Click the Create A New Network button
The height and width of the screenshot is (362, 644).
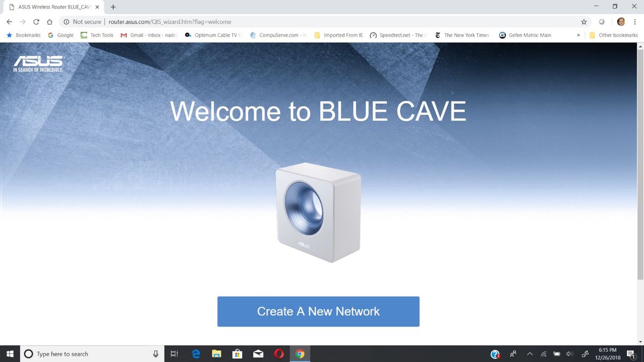coord(318,311)
